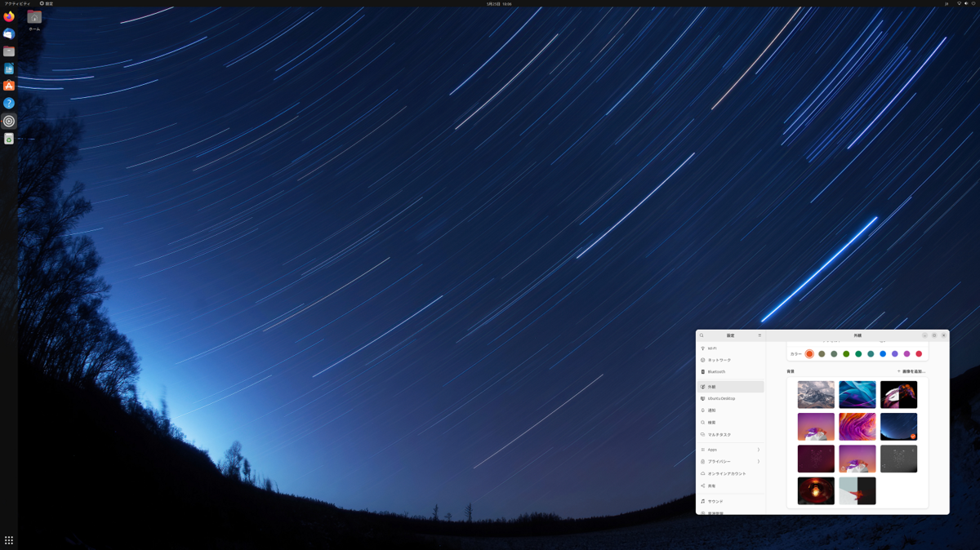Image resolution: width=980 pixels, height=550 pixels.
Task: Select the numbat wallpaper with clock badge
Action: [x=857, y=459]
